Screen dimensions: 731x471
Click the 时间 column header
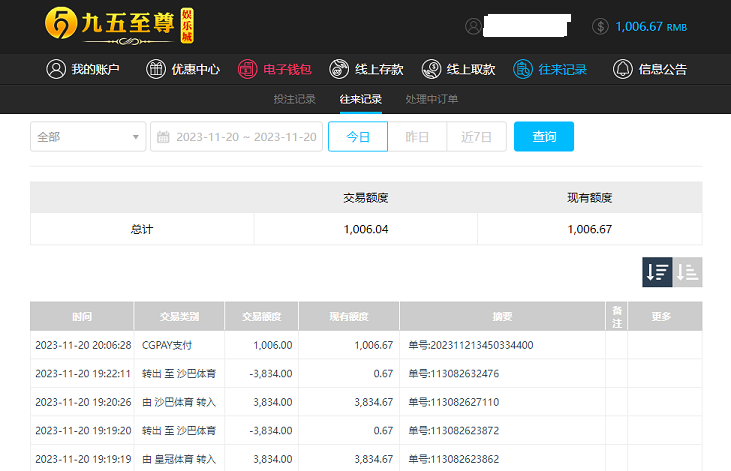[x=82, y=317]
